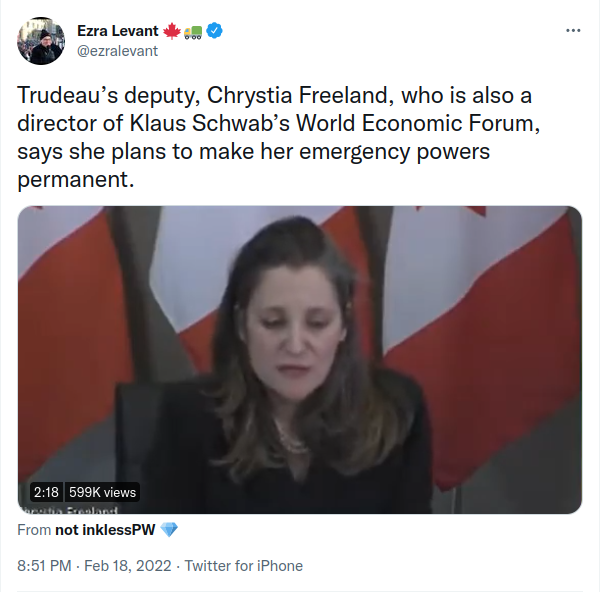Open Ezra Levant's profile avatar
The width and height of the screenshot is (607, 592).
pyautogui.click(x=41, y=40)
